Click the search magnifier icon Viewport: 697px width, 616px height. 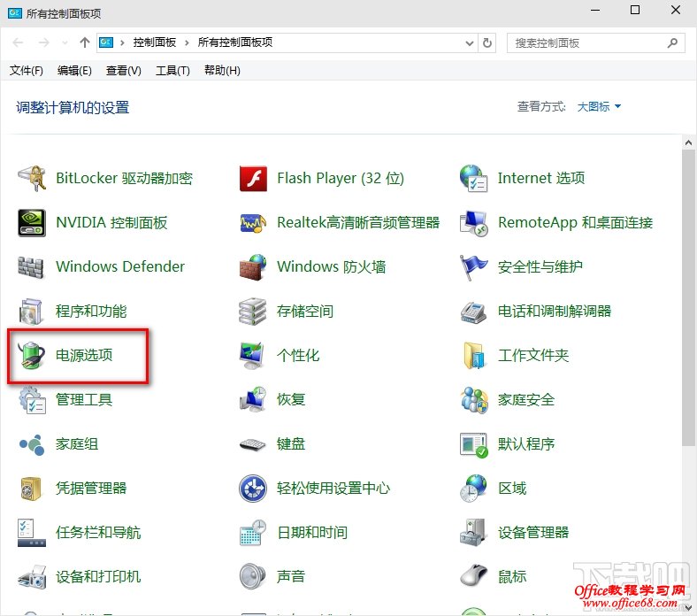[672, 43]
